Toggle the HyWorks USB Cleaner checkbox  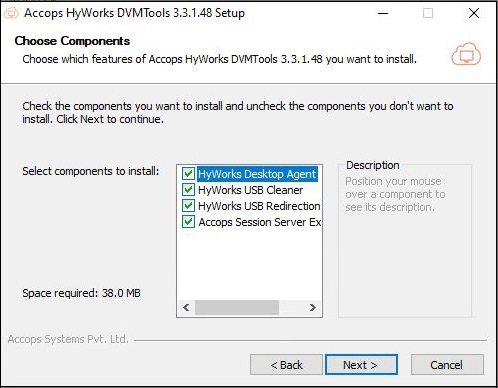pyautogui.click(x=188, y=190)
